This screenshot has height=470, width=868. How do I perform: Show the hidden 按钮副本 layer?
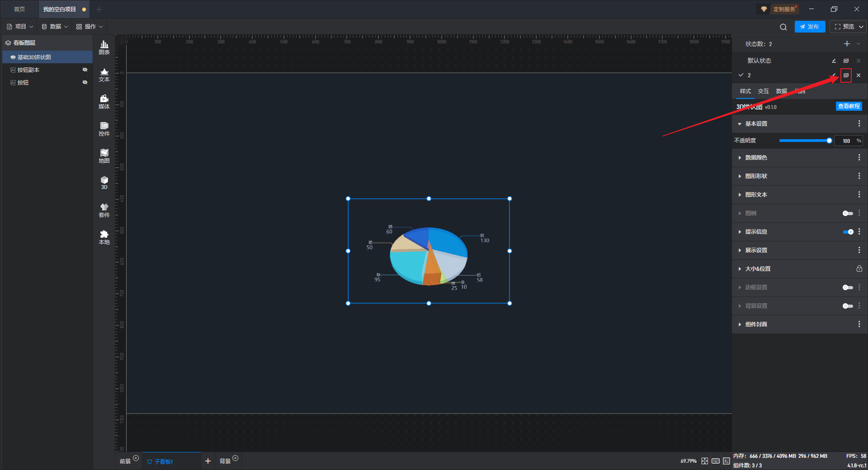(x=85, y=70)
